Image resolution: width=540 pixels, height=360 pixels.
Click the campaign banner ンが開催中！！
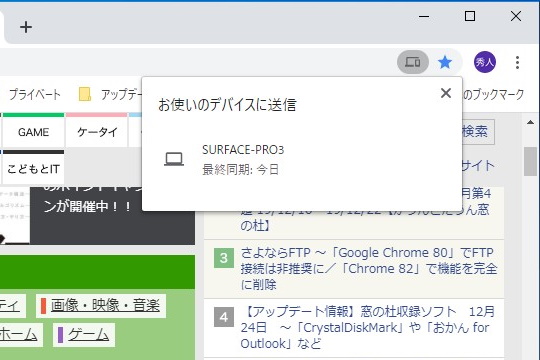[x=87, y=207]
